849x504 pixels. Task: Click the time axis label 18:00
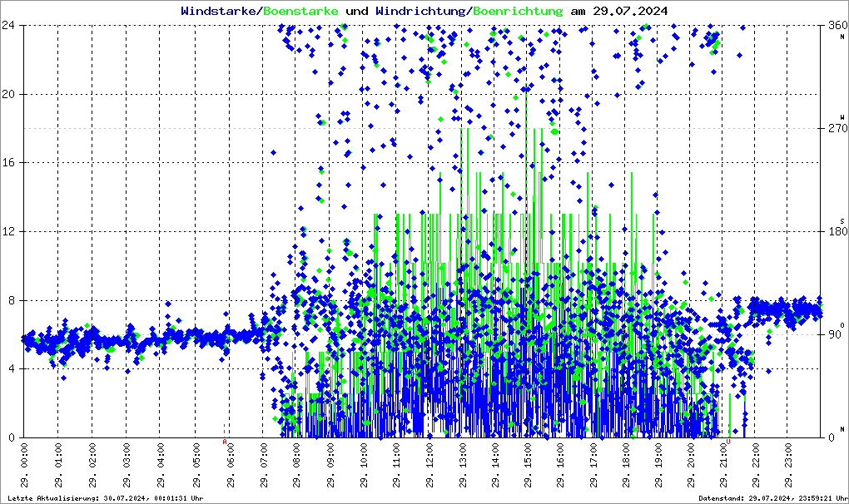[x=626, y=465]
